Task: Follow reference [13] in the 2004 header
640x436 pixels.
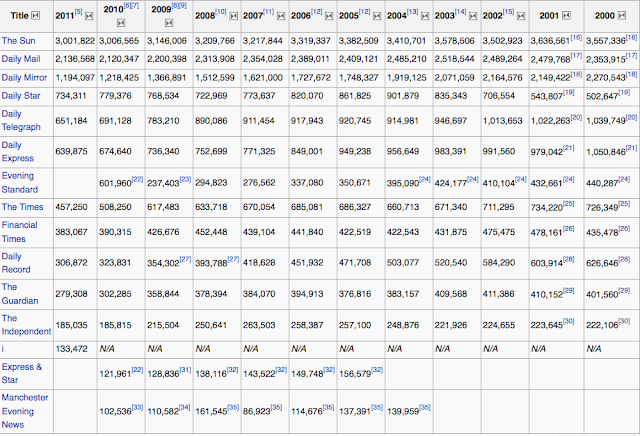Action: (412, 12)
